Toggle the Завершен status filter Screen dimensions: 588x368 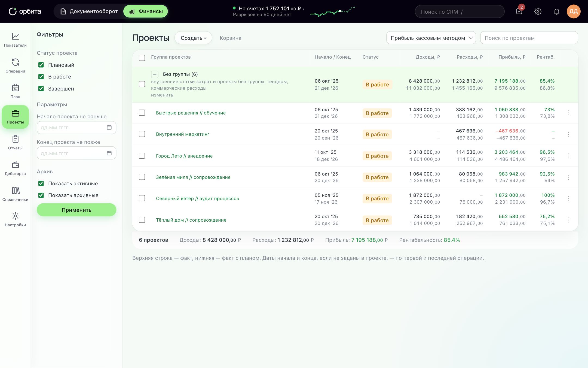pos(41,89)
